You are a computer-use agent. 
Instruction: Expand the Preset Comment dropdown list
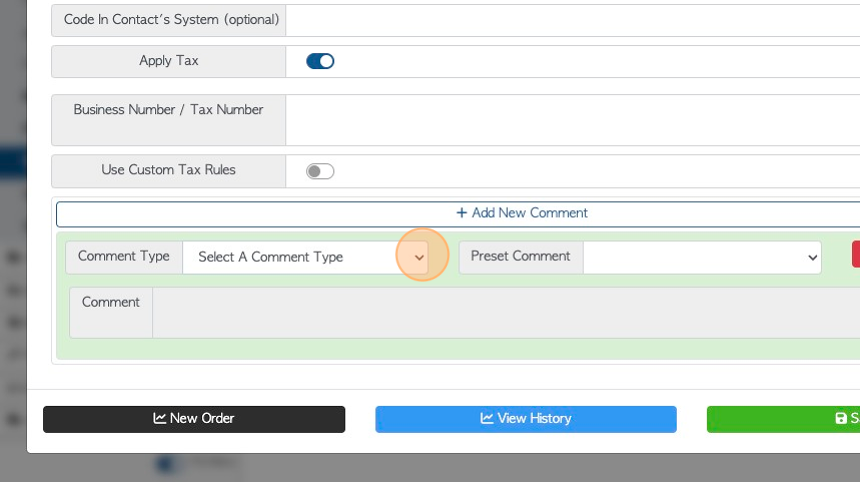pyautogui.click(x=702, y=257)
